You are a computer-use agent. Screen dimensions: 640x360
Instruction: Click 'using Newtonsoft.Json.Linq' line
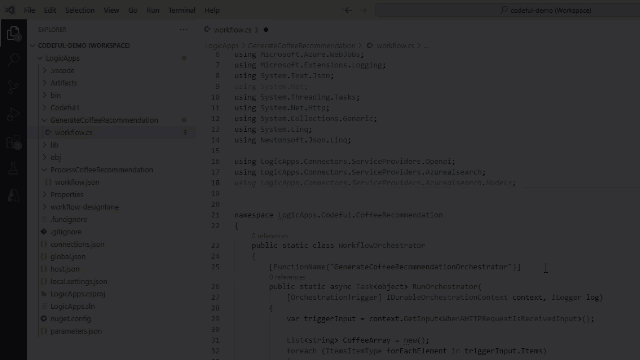293,140
